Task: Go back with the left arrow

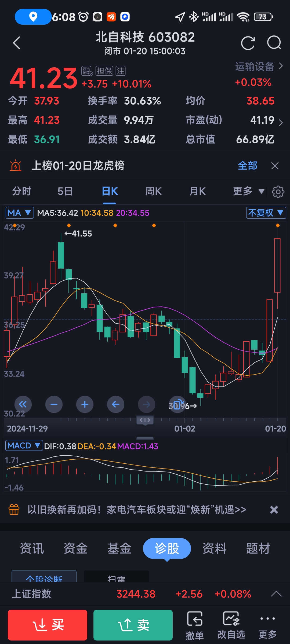Action: tap(17, 43)
